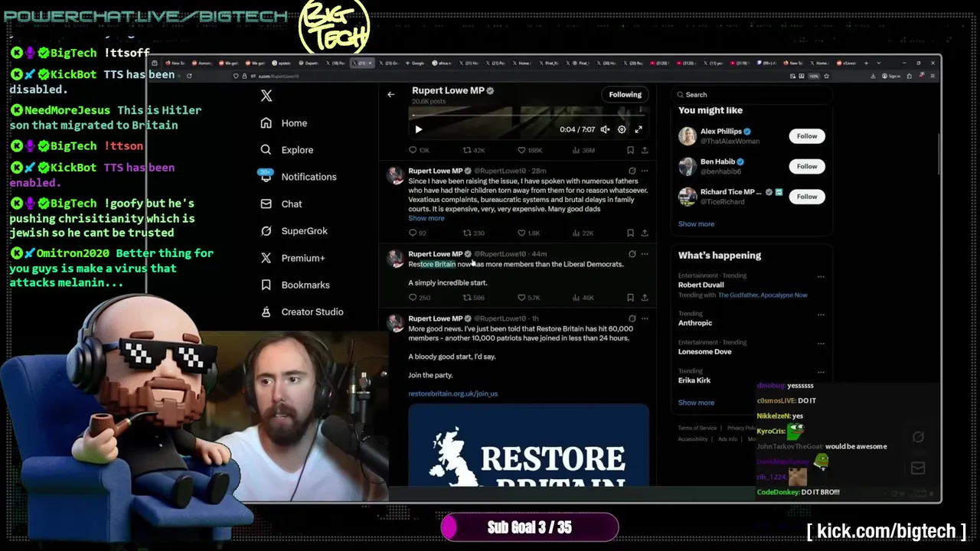Open SuperGrok in X sidebar

pyautogui.click(x=294, y=231)
